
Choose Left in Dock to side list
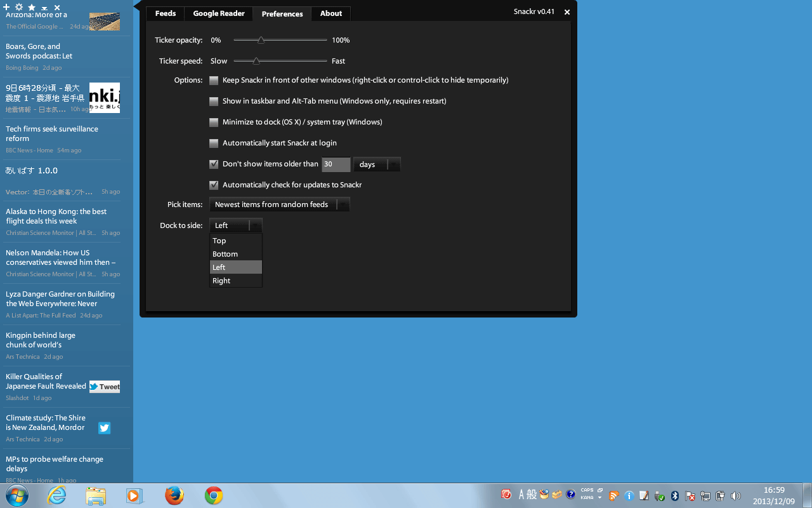236,267
